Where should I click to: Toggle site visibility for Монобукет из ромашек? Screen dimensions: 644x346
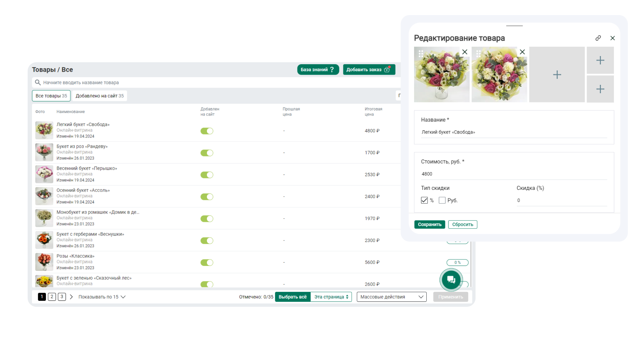tap(207, 219)
